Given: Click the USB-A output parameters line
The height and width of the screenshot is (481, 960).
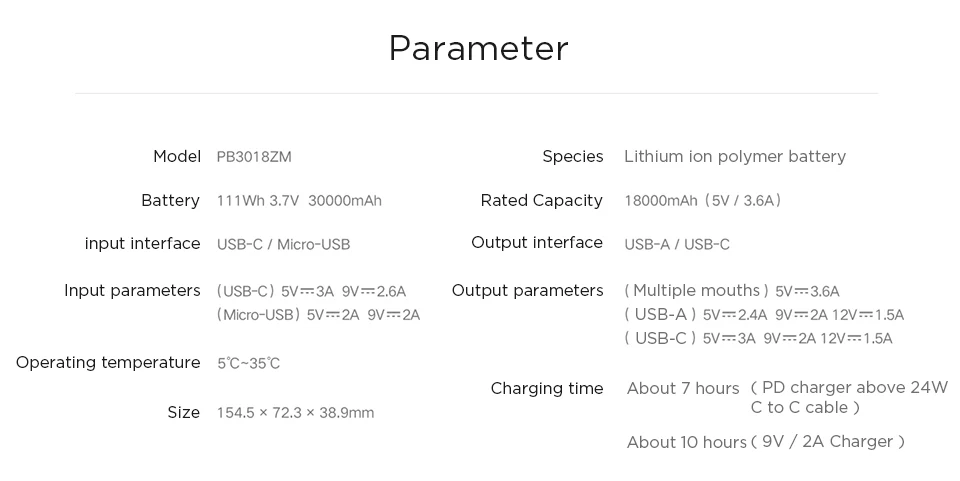Looking at the screenshot, I should (764, 315).
